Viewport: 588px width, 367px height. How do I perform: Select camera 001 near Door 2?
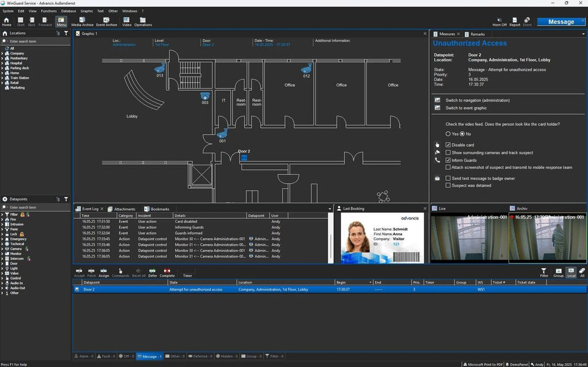tap(222, 134)
